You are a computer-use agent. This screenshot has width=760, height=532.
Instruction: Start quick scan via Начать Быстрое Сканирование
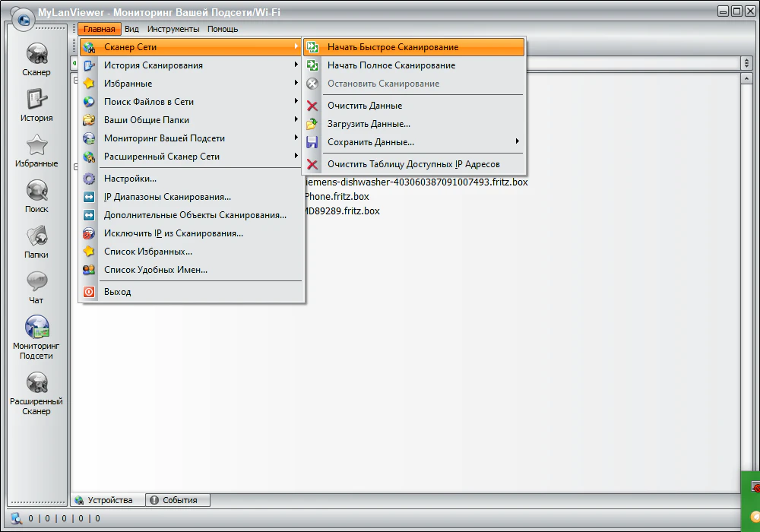pyautogui.click(x=393, y=47)
